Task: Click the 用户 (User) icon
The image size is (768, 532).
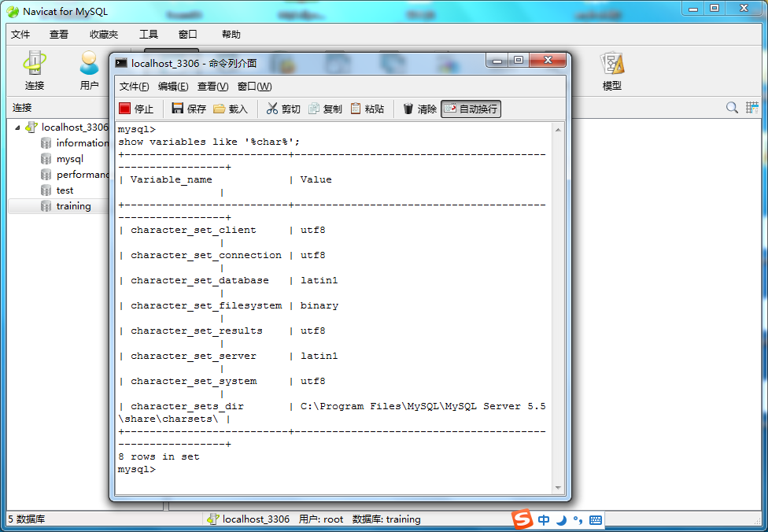Action: pos(89,69)
